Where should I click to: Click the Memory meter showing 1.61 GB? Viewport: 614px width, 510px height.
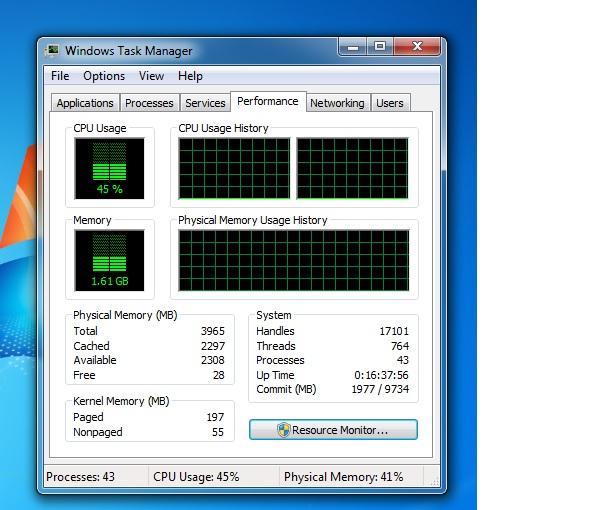[110, 260]
